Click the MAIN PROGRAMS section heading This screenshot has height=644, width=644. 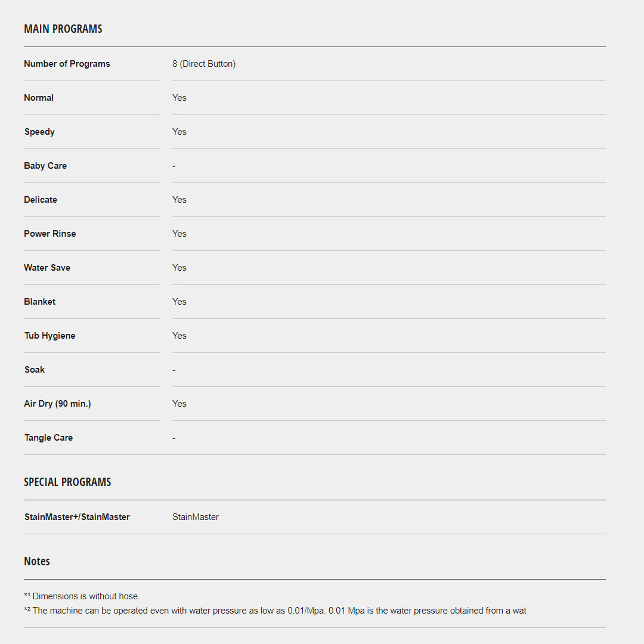coord(63,29)
